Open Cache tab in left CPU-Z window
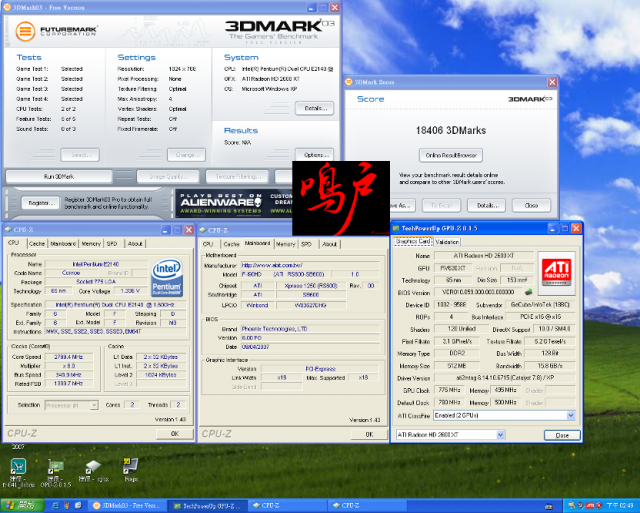The height and width of the screenshot is (513, 640). click(37, 244)
